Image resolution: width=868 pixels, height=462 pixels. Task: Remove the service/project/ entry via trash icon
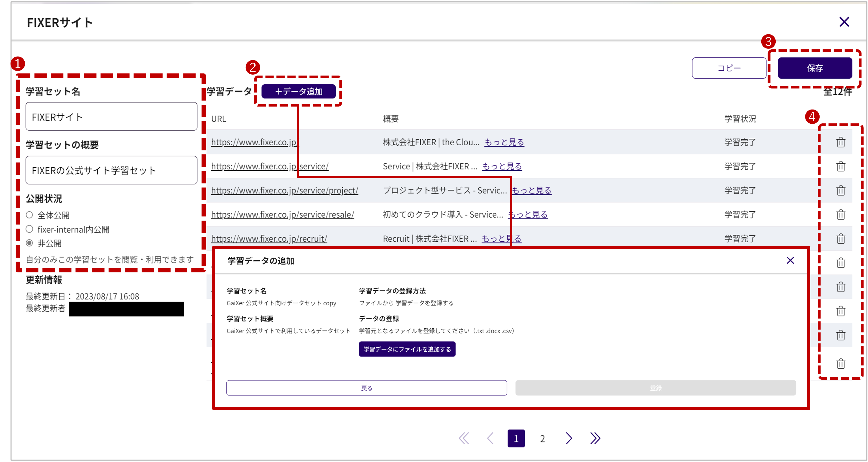pyautogui.click(x=840, y=191)
